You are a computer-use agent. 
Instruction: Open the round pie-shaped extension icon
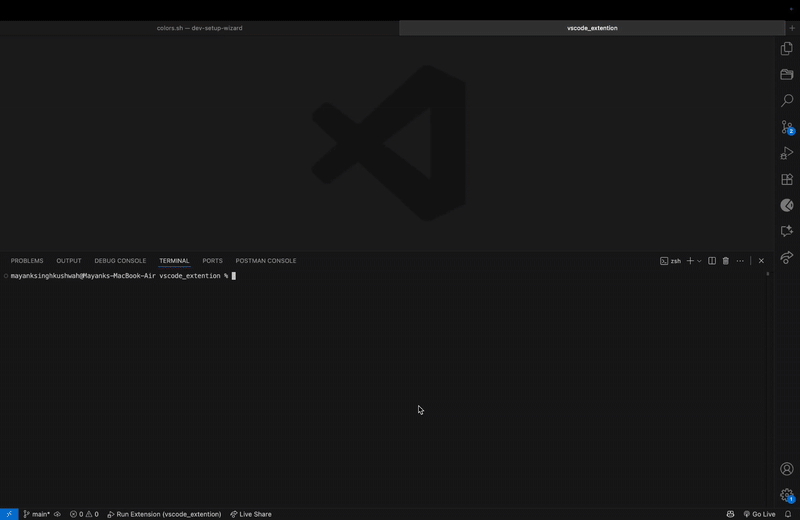point(787,205)
